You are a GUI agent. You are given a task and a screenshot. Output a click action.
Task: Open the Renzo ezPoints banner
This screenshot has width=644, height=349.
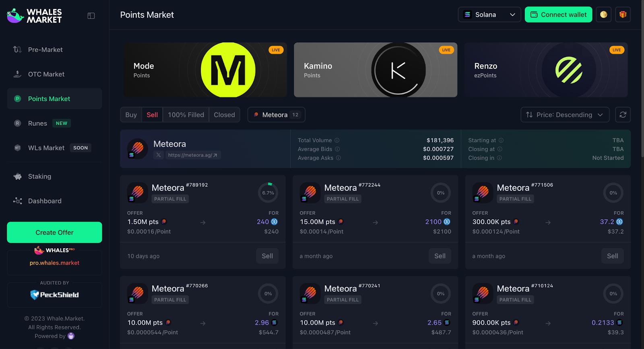(x=546, y=70)
